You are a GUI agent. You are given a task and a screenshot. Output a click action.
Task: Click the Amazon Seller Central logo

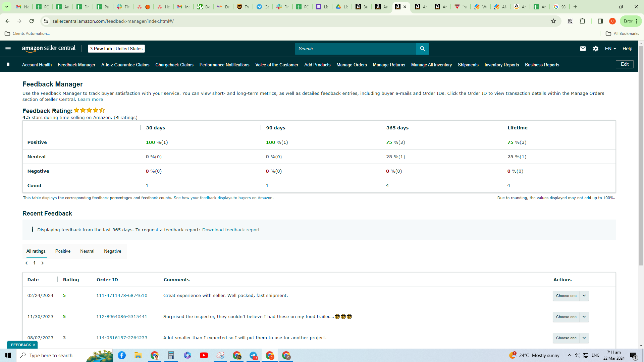tap(49, 49)
